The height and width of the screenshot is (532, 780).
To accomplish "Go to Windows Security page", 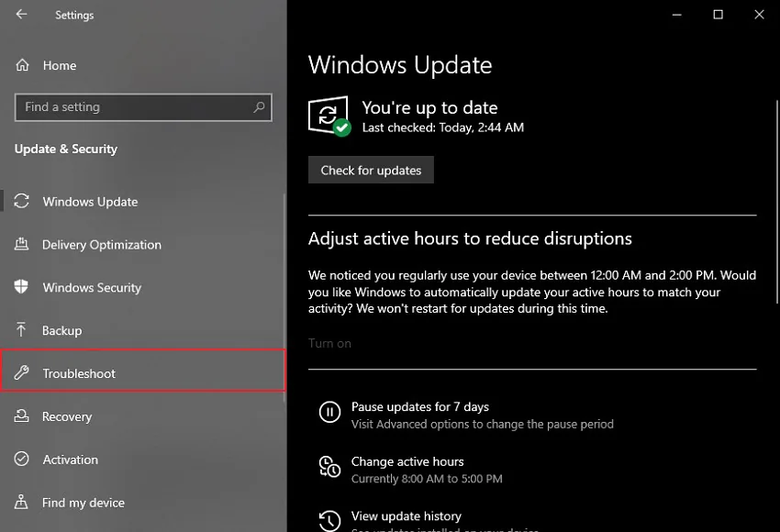I will coord(143,287).
